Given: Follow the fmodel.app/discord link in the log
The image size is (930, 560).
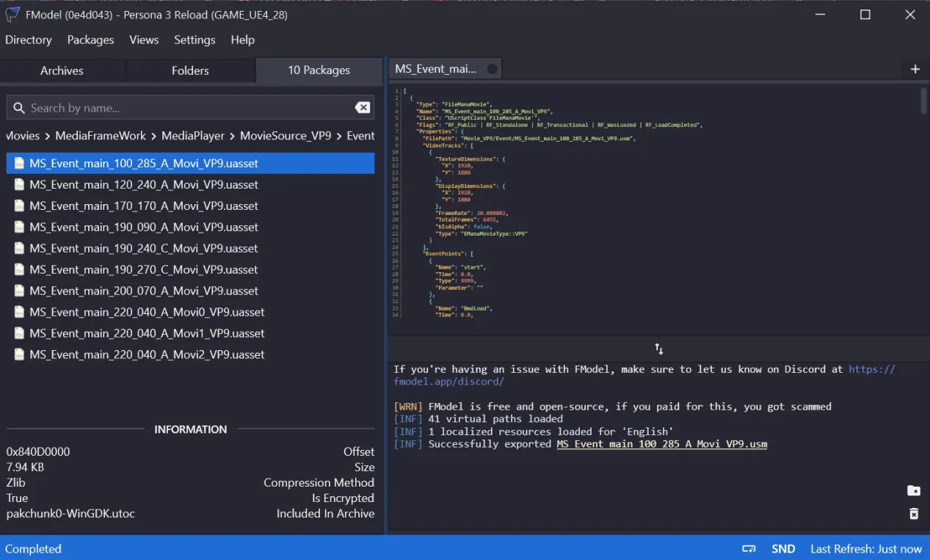Looking at the screenshot, I should pos(448,382).
